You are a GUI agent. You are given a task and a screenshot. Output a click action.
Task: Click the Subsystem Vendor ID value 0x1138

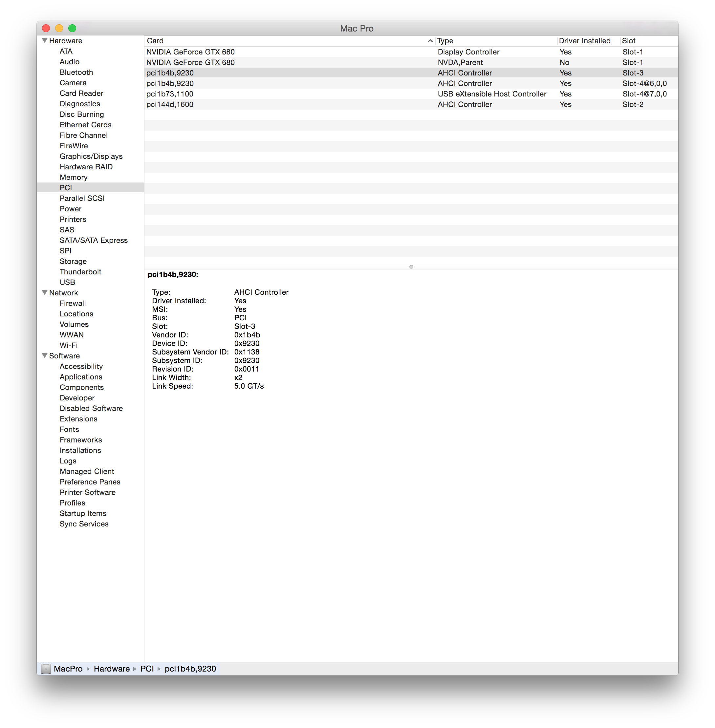pyautogui.click(x=247, y=352)
